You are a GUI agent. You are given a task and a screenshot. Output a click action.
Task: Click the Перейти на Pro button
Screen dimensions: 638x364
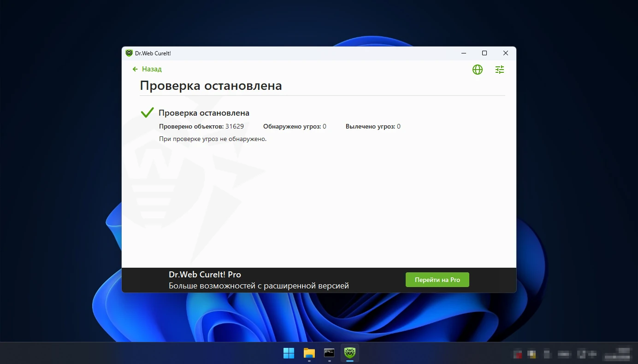pyautogui.click(x=437, y=280)
